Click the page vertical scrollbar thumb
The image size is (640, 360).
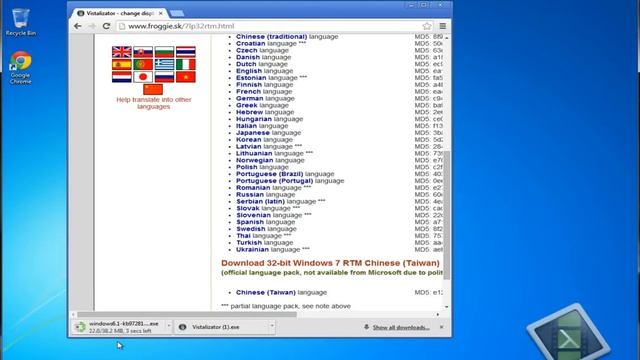coord(447,215)
